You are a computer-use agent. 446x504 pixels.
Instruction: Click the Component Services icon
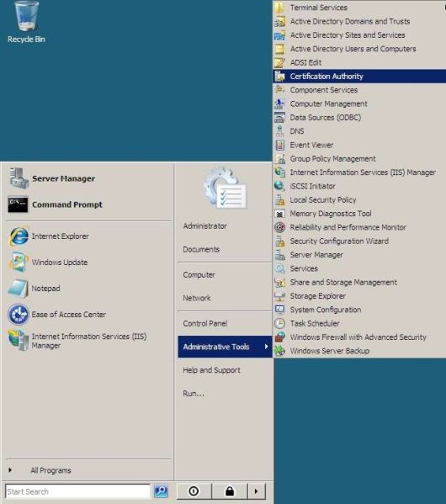point(279,90)
